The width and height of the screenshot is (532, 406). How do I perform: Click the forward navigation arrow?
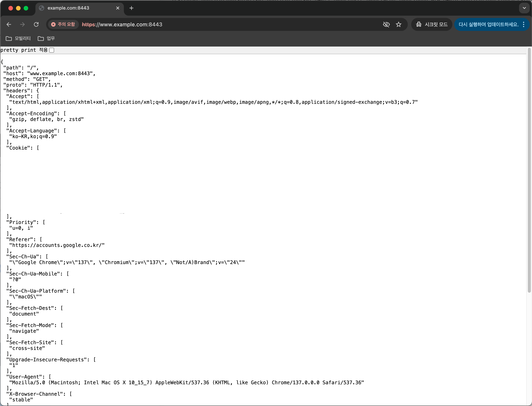click(22, 24)
